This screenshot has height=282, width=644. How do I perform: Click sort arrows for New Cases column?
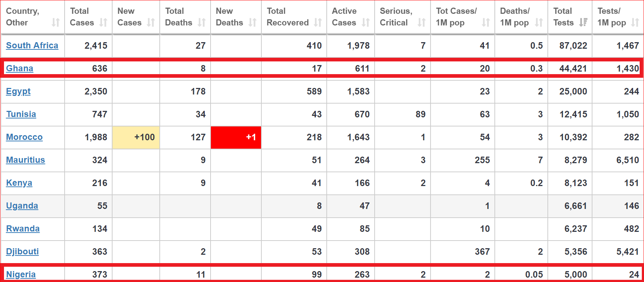coord(151,23)
